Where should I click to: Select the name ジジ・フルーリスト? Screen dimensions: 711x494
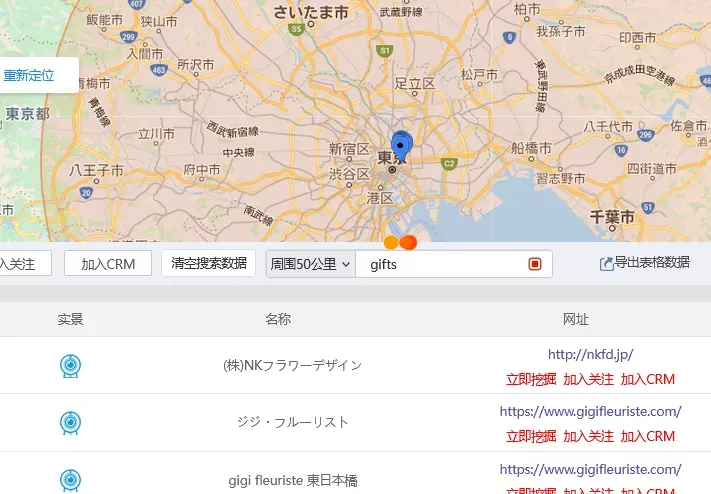292,422
